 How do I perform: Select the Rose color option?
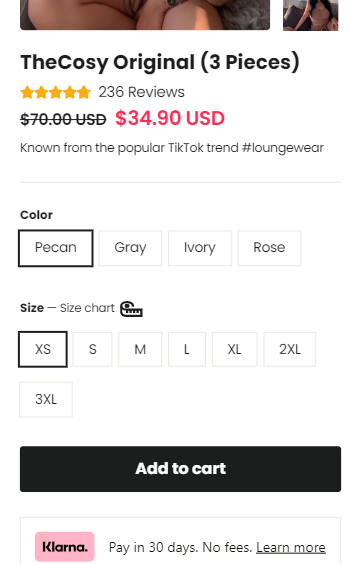point(269,248)
